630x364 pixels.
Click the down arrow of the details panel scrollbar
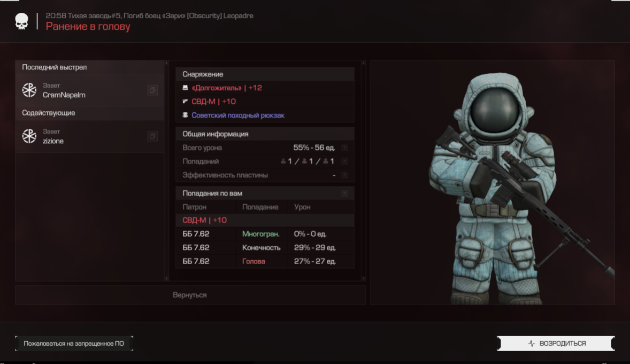click(363, 278)
